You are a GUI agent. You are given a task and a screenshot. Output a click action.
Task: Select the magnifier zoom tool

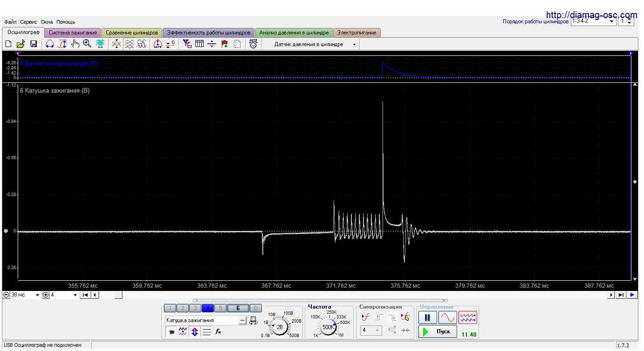[x=87, y=44]
